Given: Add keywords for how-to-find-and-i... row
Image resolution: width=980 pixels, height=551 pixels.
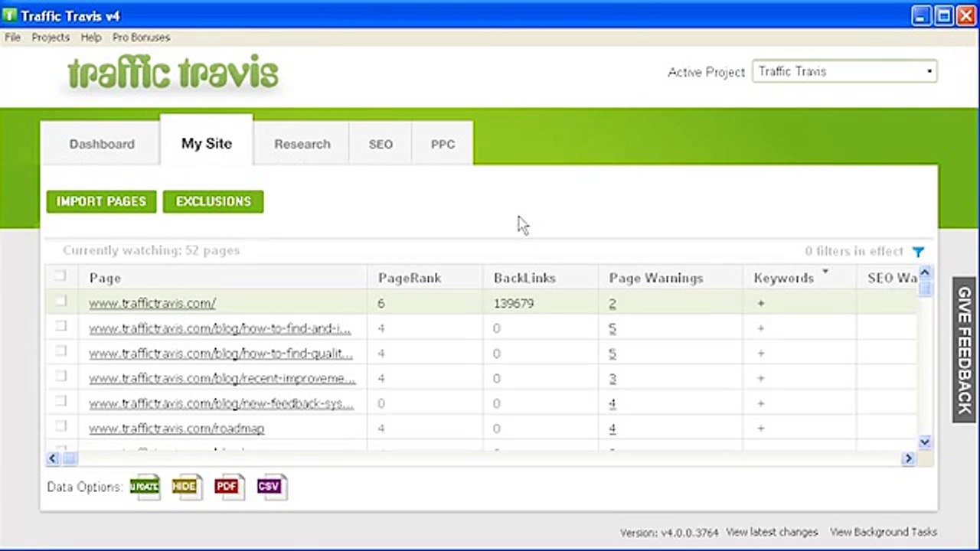Looking at the screenshot, I should (x=761, y=329).
